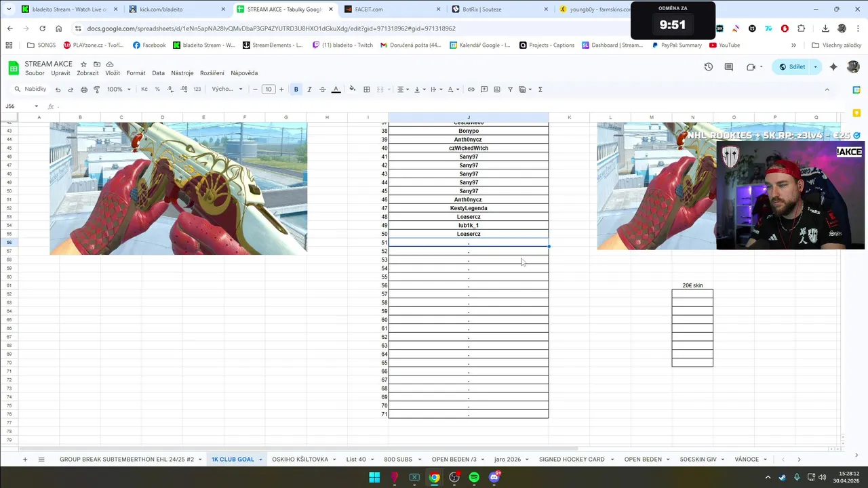Add new sheet with plus button
This screenshot has height=488, width=868.
point(25,460)
